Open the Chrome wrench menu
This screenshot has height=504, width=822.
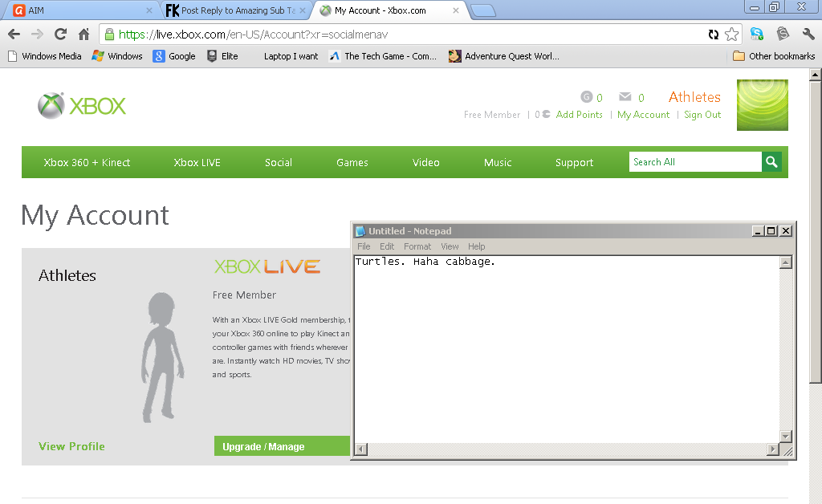808,34
